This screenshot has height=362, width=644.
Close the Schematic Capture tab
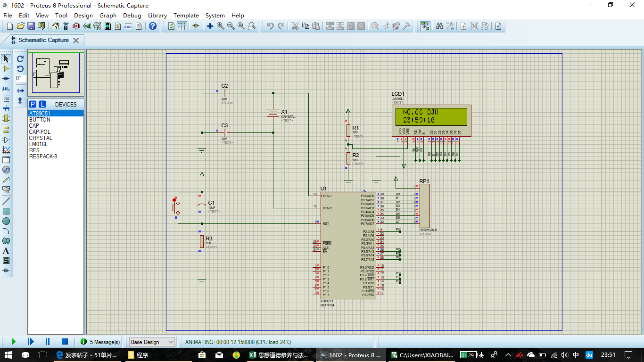pyautogui.click(x=75, y=41)
